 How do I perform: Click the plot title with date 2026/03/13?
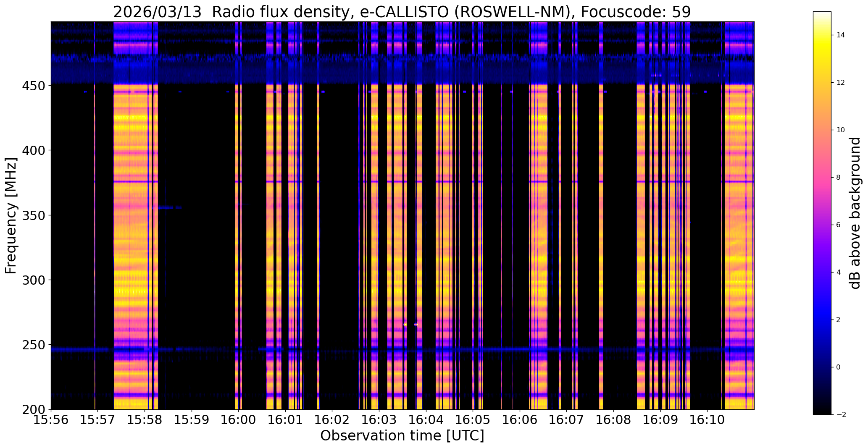tap(402, 12)
